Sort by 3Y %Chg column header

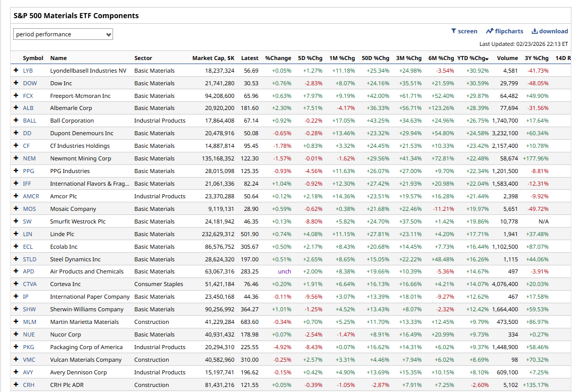coord(536,58)
